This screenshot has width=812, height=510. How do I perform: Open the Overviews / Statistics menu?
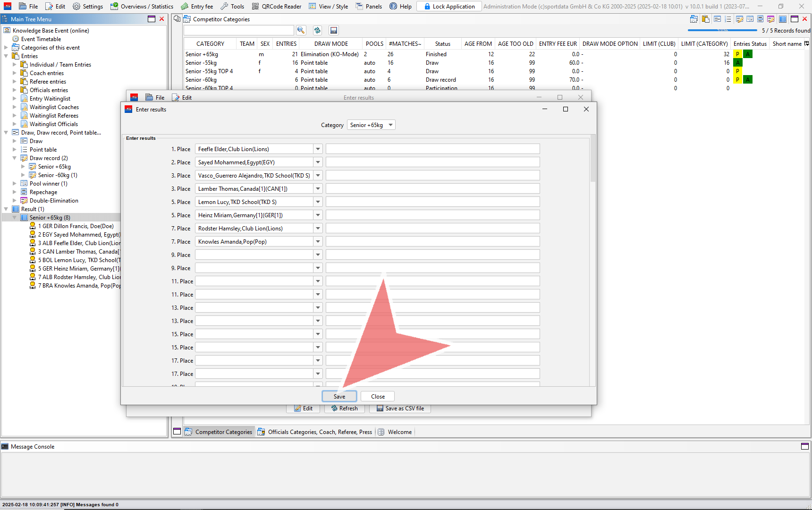(x=142, y=6)
